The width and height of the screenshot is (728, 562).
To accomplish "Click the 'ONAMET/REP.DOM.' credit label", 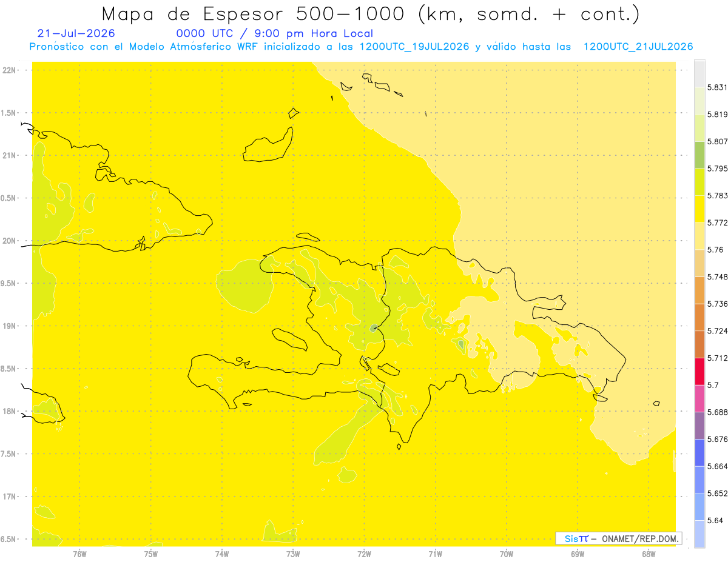I will (639, 538).
